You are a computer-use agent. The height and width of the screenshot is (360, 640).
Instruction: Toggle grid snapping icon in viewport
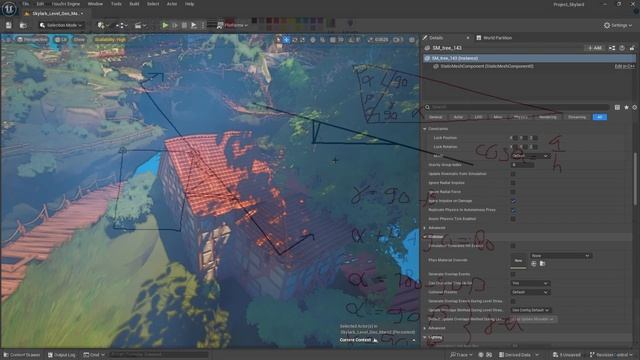click(333, 40)
